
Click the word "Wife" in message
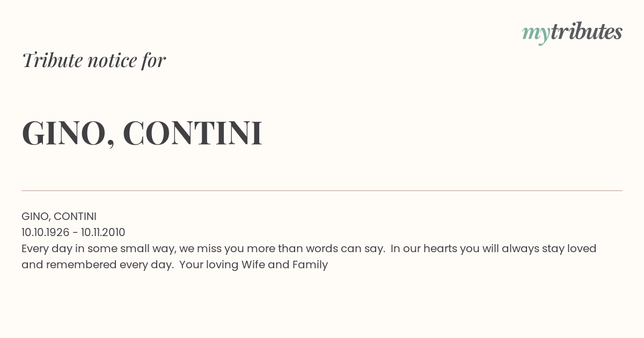pos(253,264)
